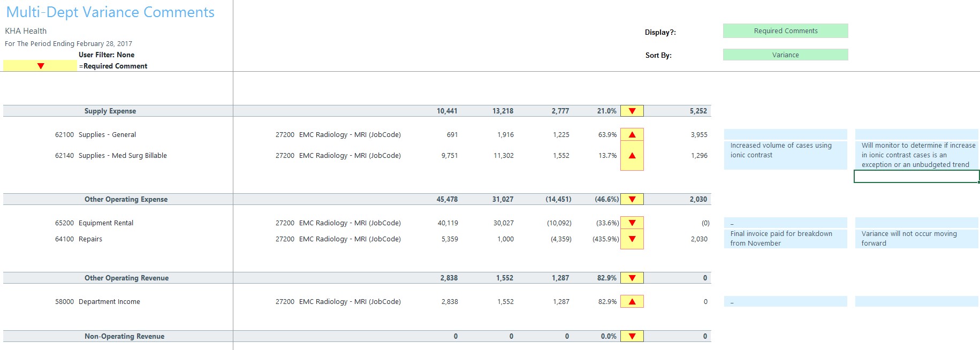The width and height of the screenshot is (980, 350).
Task: Click Equipment Rental first comment field
Action: tap(785, 223)
